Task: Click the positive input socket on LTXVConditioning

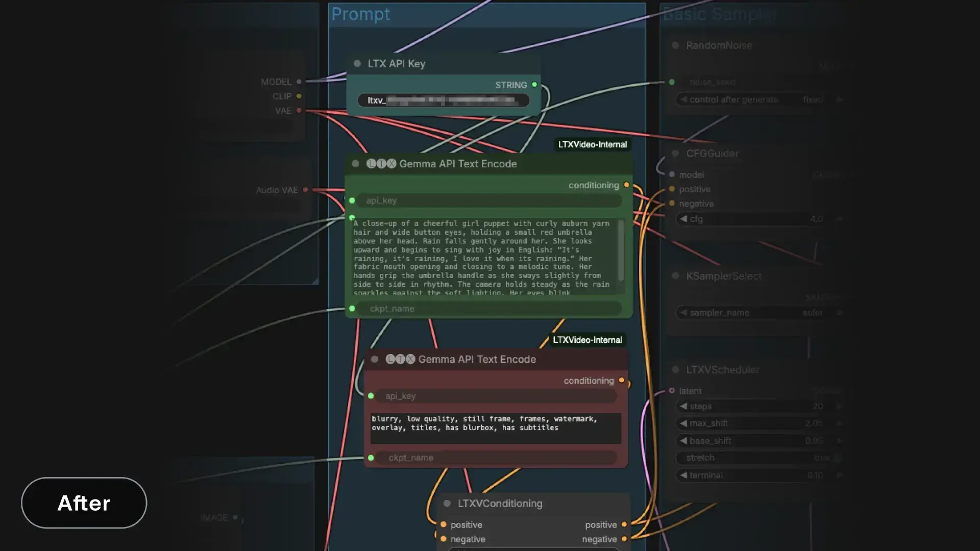Action: point(443,524)
